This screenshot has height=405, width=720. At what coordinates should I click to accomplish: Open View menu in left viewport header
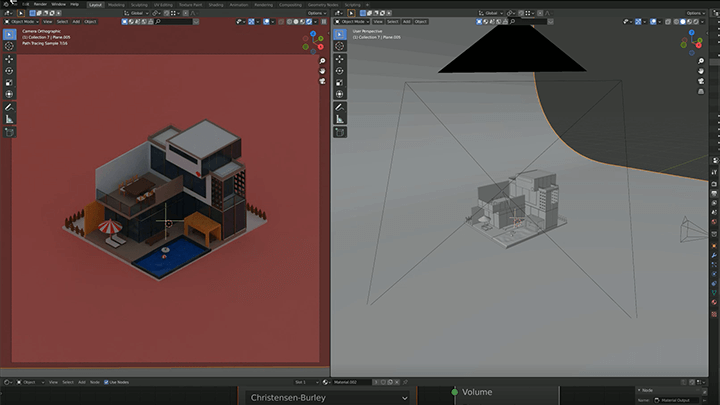click(x=47, y=22)
